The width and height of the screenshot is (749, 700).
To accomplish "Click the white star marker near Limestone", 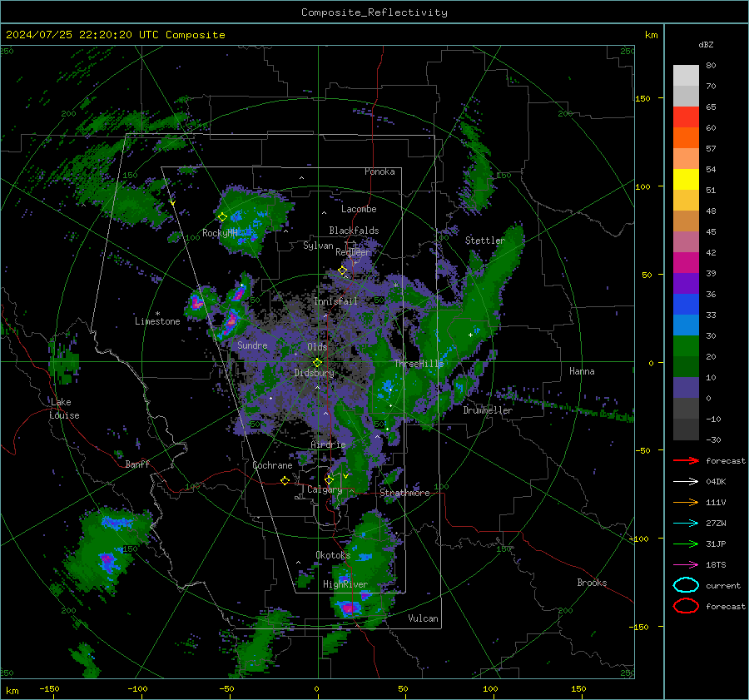I will click(157, 314).
